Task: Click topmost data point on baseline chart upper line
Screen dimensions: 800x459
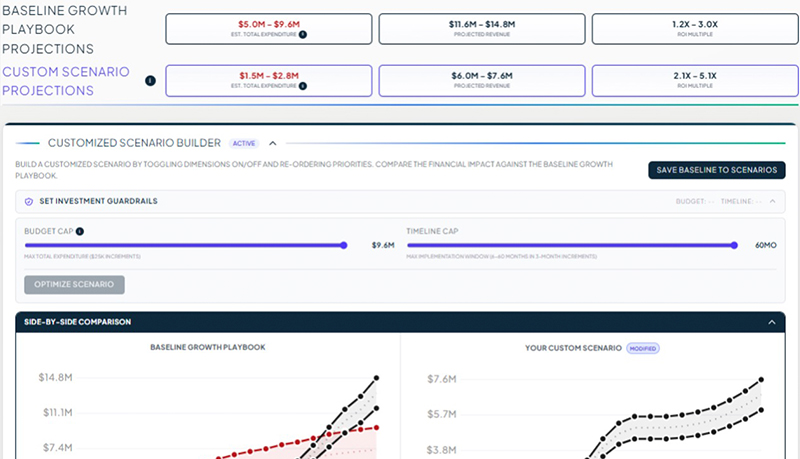Action: tap(377, 378)
